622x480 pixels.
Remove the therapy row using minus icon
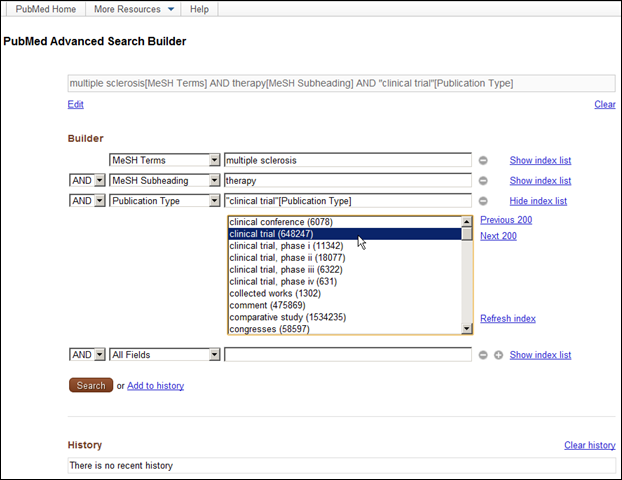pos(483,181)
